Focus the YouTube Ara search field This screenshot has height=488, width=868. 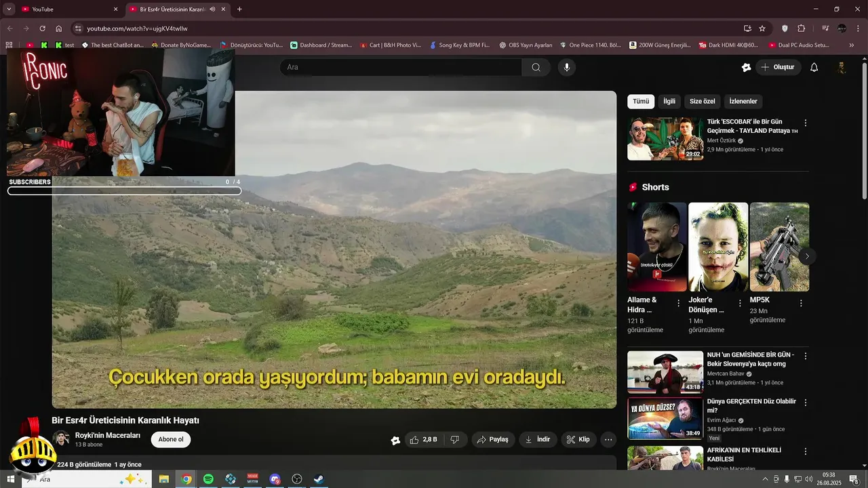pyautogui.click(x=401, y=67)
